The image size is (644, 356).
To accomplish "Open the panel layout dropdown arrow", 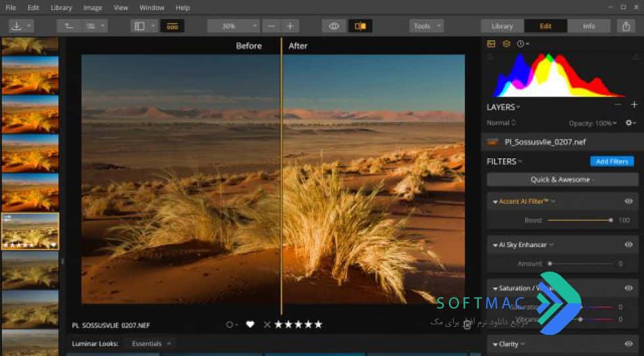I will pos(153,26).
